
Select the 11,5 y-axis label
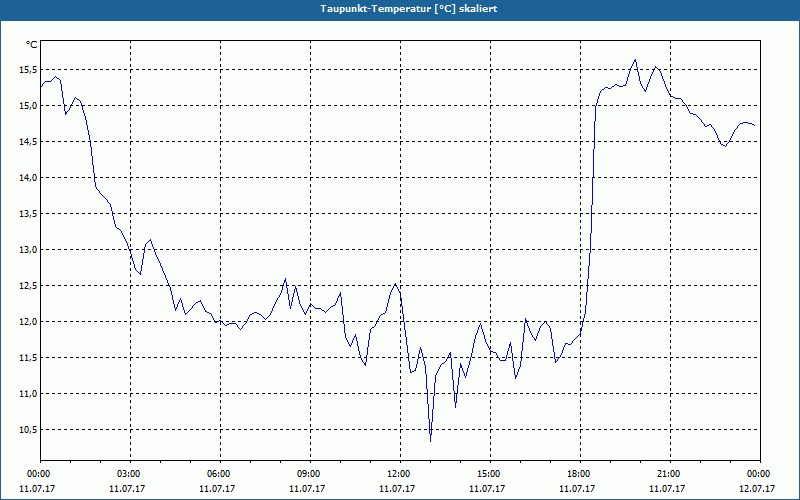point(28,358)
